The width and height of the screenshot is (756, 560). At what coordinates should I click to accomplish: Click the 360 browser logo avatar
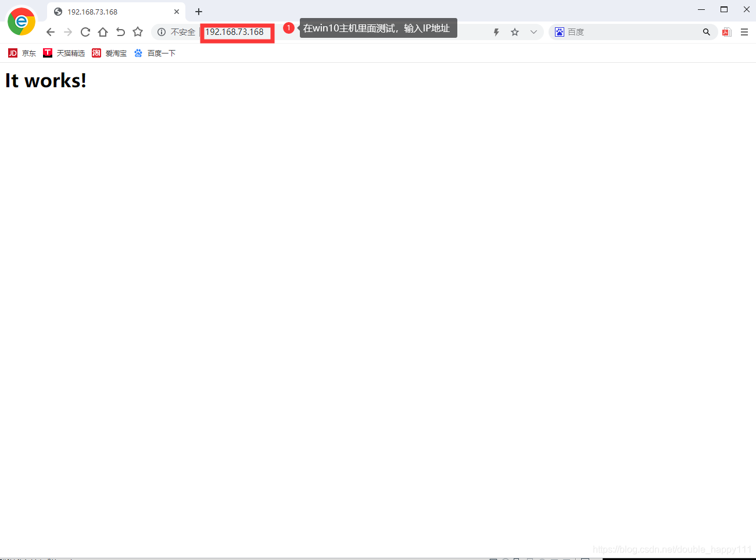pyautogui.click(x=22, y=22)
